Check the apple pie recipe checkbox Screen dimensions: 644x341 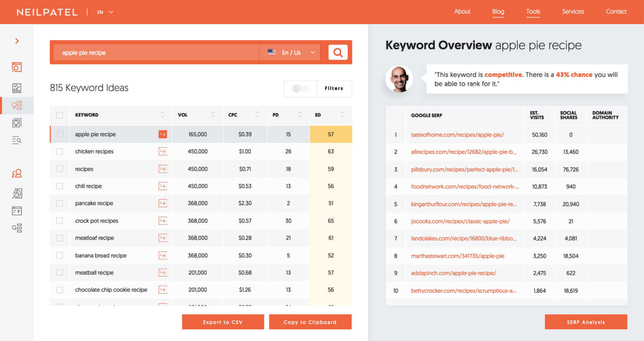point(60,134)
